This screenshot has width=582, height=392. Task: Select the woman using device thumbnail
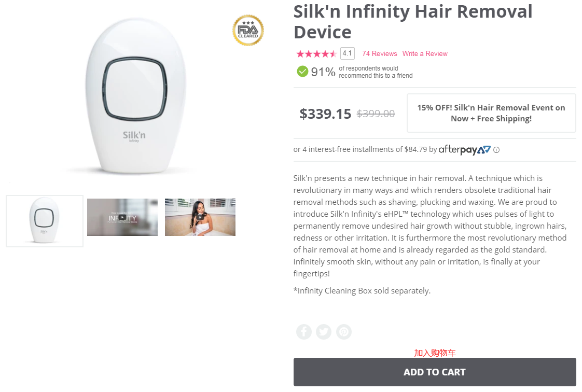[200, 217]
